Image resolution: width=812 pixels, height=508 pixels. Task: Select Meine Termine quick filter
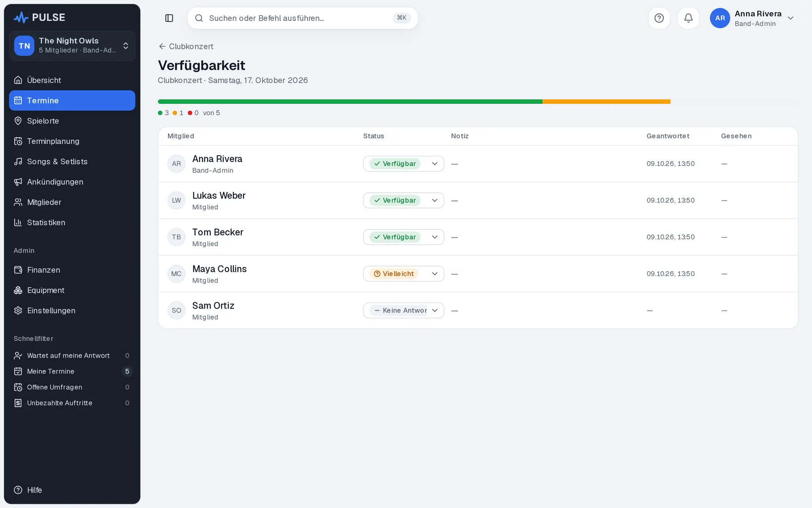point(72,371)
